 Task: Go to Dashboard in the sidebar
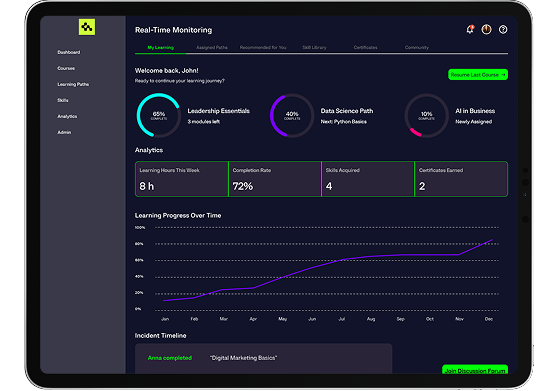(69, 52)
